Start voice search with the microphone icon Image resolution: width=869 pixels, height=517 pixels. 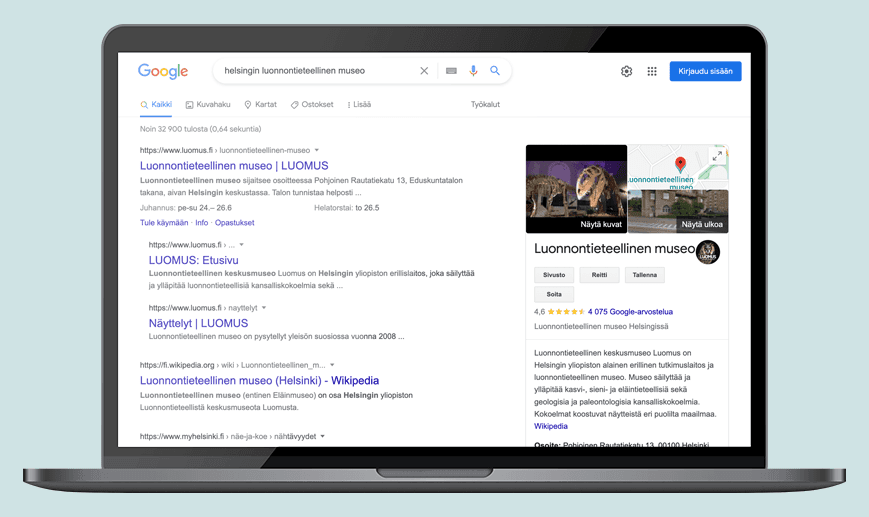[473, 71]
